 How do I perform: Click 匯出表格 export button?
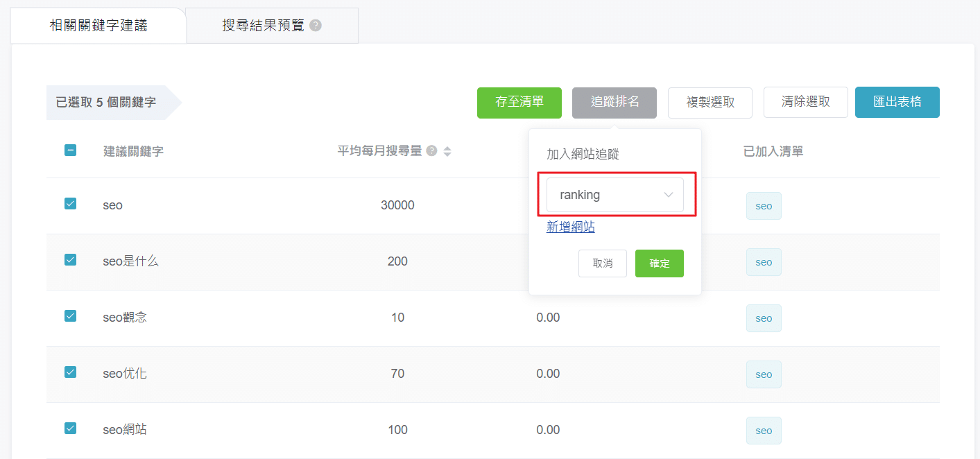(897, 102)
